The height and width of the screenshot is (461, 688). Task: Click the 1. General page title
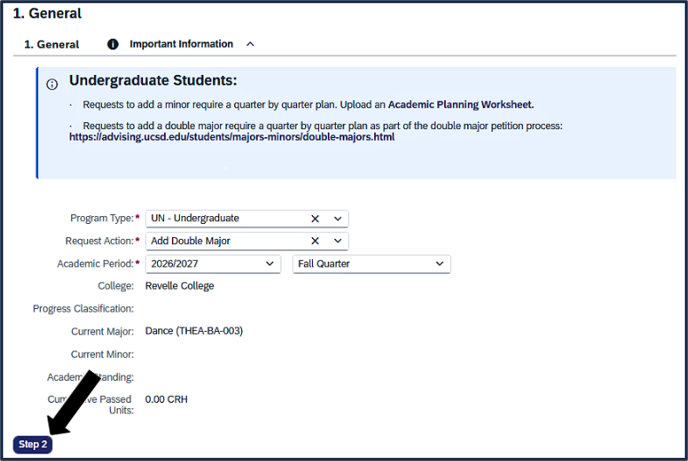(x=47, y=14)
